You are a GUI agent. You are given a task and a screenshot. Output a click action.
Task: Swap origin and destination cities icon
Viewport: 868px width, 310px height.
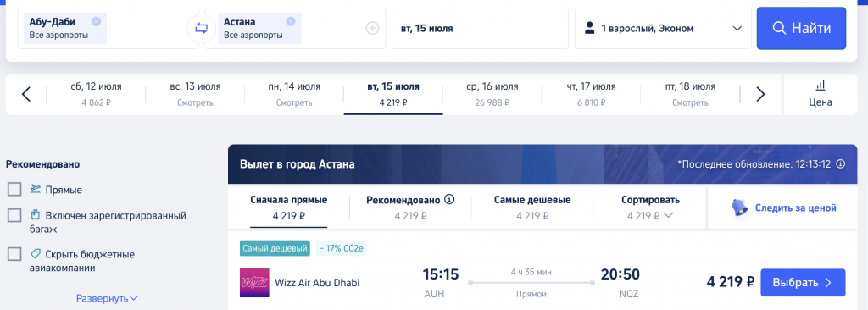pos(202,28)
